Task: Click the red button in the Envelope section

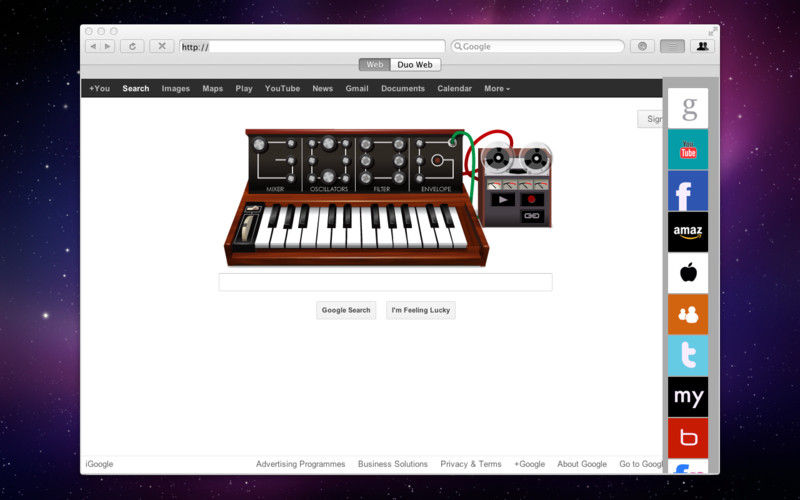Action: pyautogui.click(x=437, y=160)
